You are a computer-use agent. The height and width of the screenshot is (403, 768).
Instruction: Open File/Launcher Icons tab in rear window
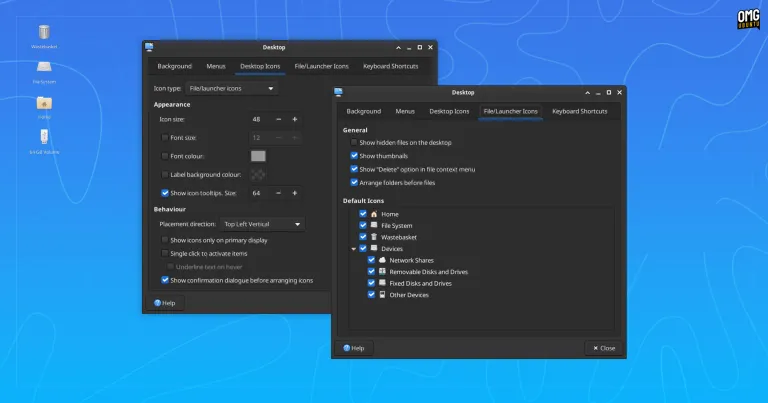pos(321,66)
